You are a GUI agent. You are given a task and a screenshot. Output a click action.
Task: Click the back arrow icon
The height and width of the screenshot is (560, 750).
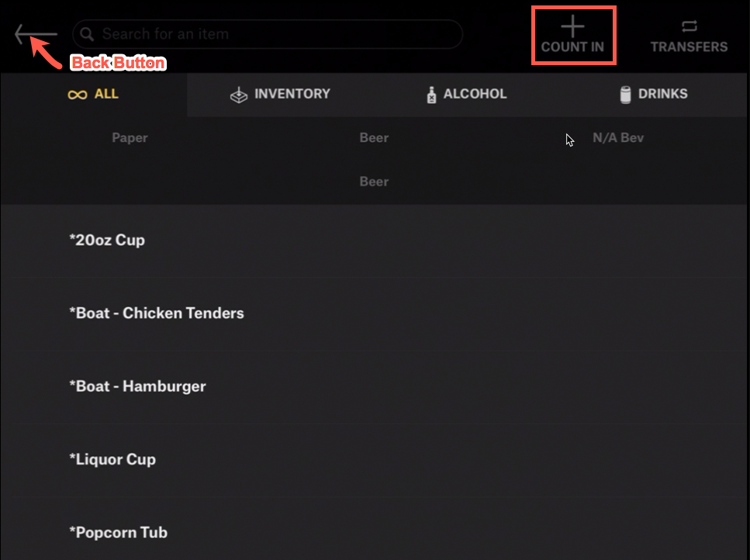35,35
